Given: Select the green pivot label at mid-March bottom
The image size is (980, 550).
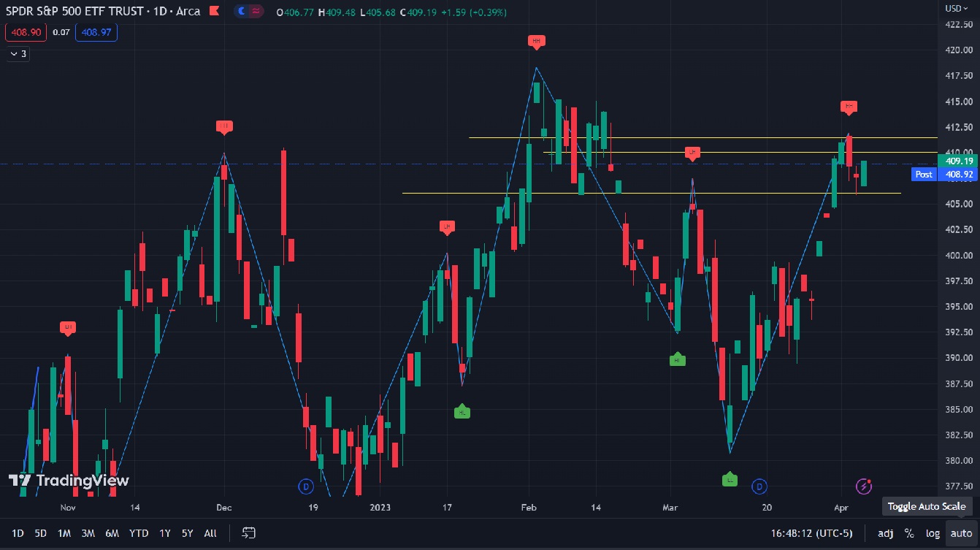Looking at the screenshot, I should [x=730, y=479].
